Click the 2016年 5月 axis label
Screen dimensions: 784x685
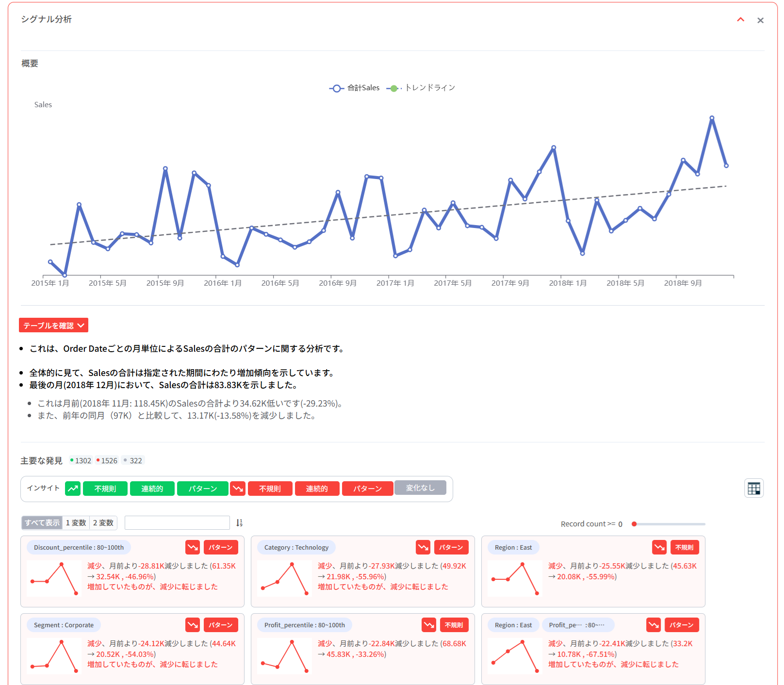pyautogui.click(x=280, y=283)
